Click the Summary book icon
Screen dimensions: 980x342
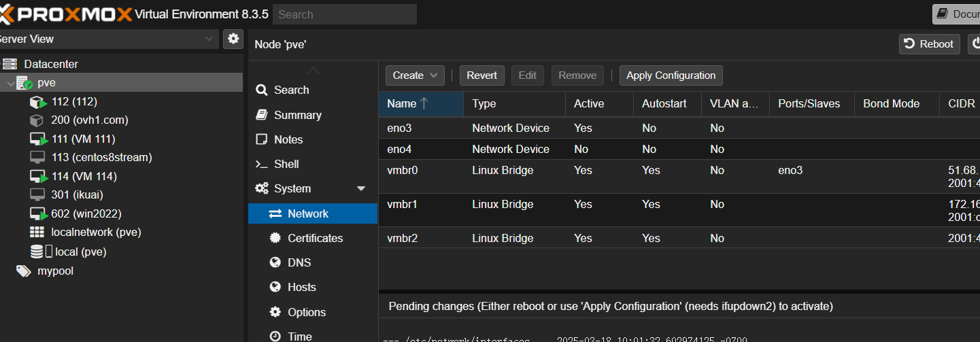tap(261, 115)
